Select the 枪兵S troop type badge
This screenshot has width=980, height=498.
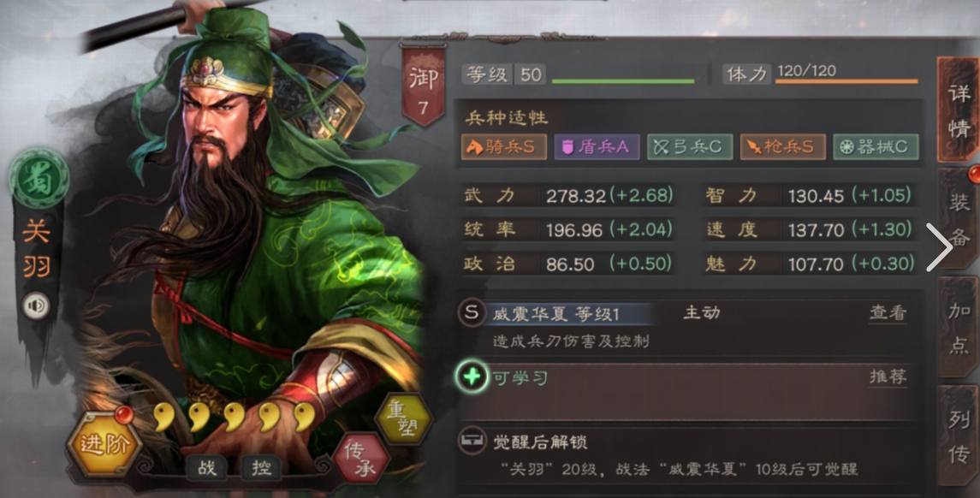coord(782,147)
